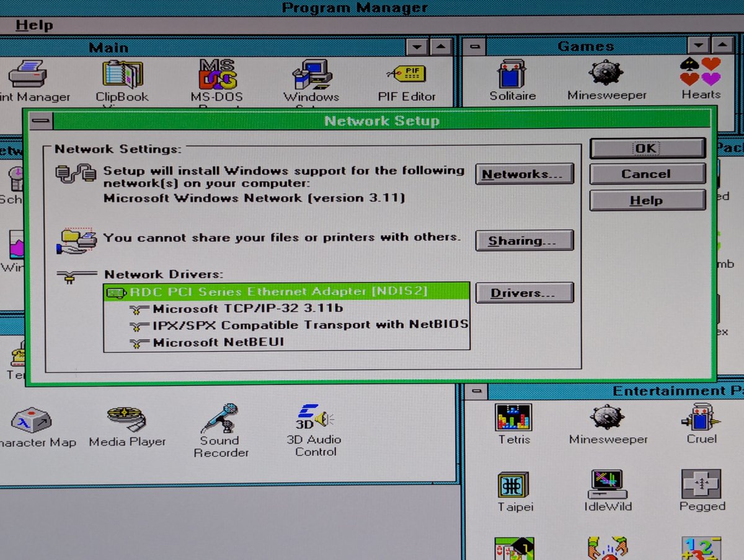Launch the MS-DOS Prompt icon

point(216,75)
